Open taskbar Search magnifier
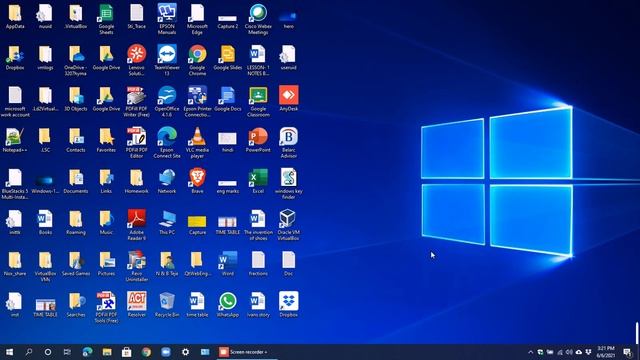This screenshot has height=360, width=640. pyautogui.click(x=29, y=352)
